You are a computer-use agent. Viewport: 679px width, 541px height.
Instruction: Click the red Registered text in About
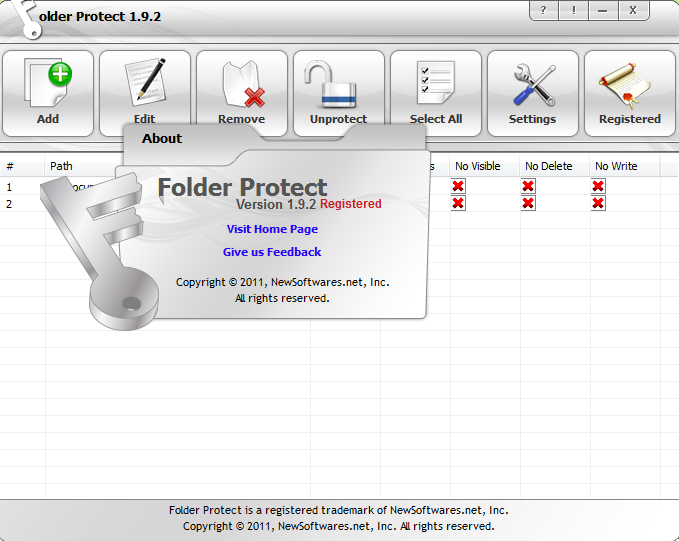click(x=351, y=204)
